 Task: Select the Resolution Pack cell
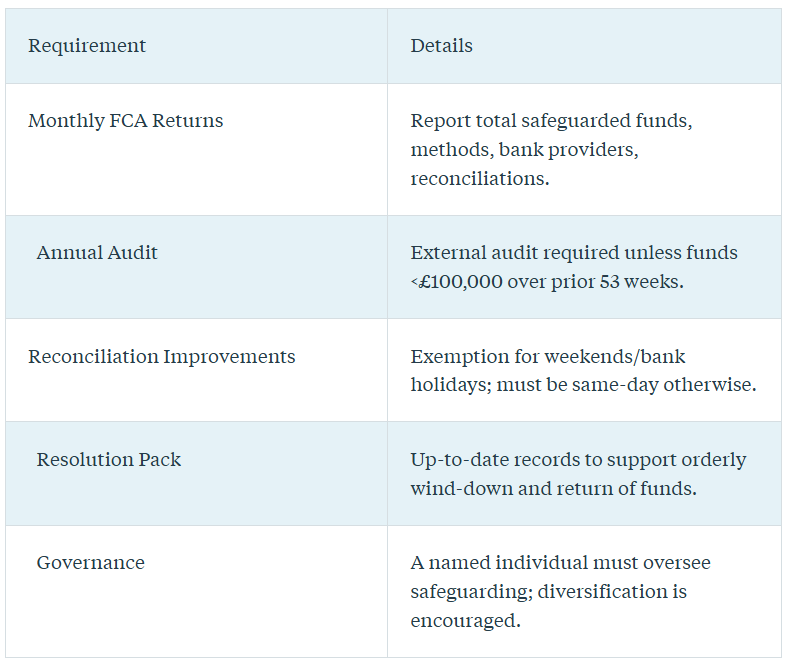click(109, 460)
